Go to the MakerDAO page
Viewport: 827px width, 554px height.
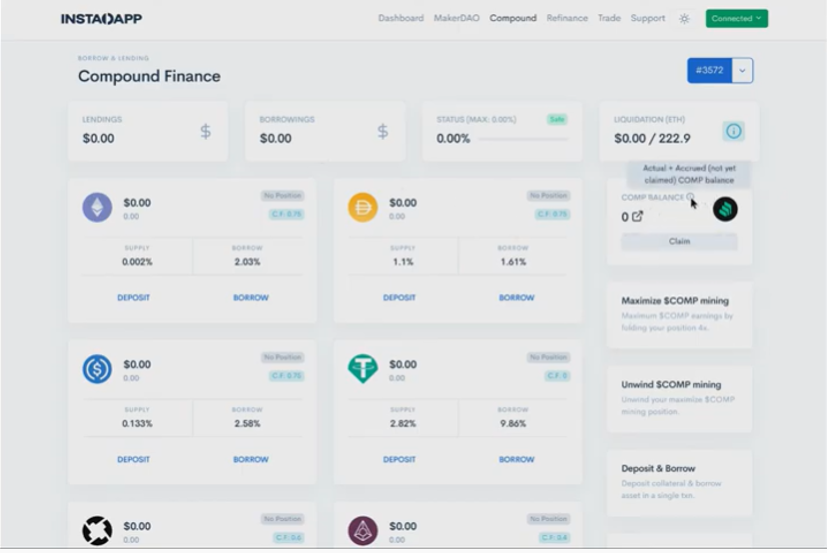[x=457, y=18]
